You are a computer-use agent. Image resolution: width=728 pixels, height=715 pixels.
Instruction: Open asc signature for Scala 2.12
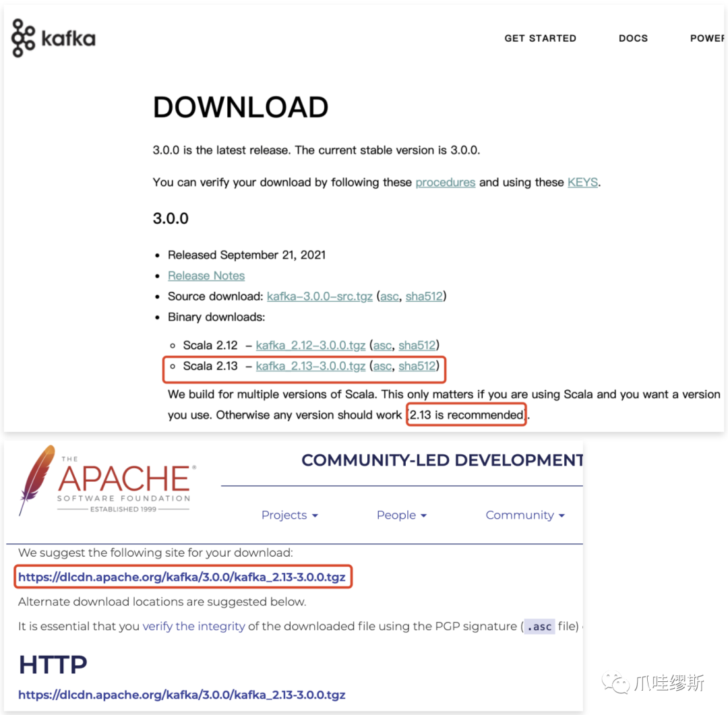[383, 346]
